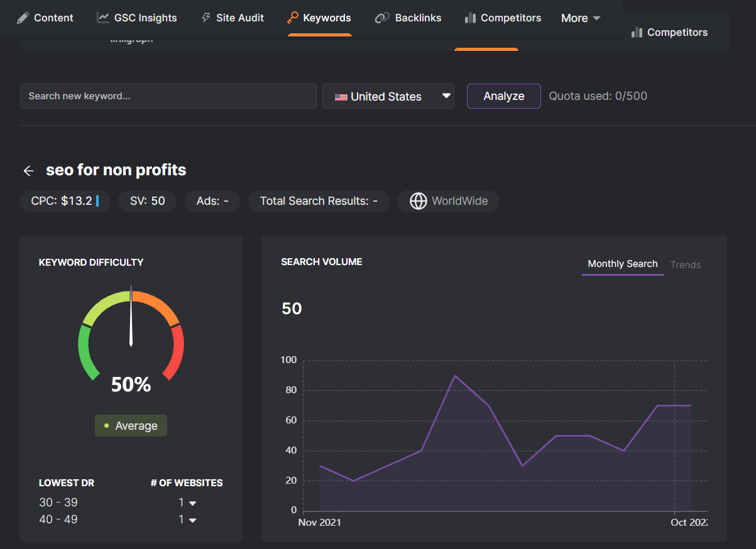The image size is (756, 549).
Task: Click the LOWEST DR column header
Action: point(67,483)
